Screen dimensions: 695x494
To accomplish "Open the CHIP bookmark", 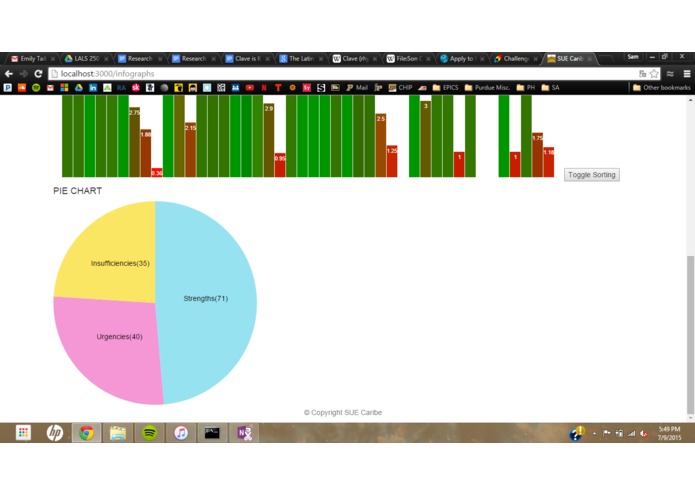I will point(400,88).
